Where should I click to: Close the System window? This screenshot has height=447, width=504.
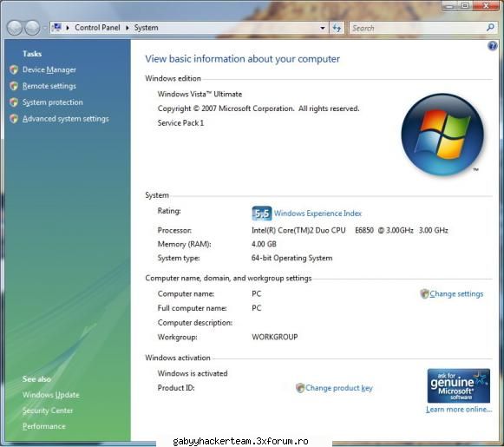tap(486, 6)
